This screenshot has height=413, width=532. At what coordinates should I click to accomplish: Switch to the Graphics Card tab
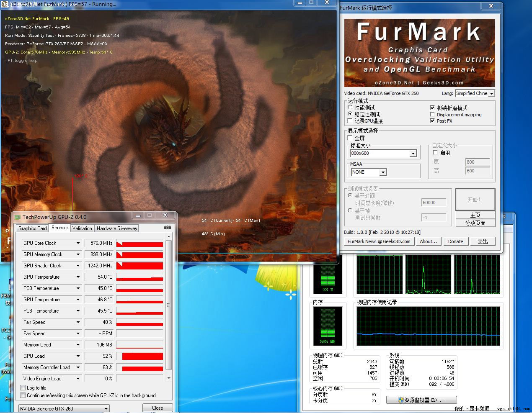click(x=32, y=228)
